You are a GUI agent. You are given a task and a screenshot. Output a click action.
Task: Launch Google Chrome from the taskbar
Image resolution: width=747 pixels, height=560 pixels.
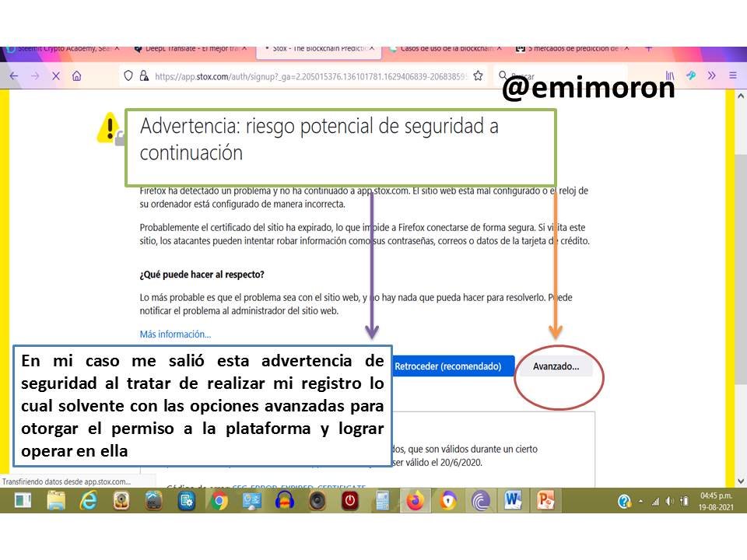[x=219, y=501]
